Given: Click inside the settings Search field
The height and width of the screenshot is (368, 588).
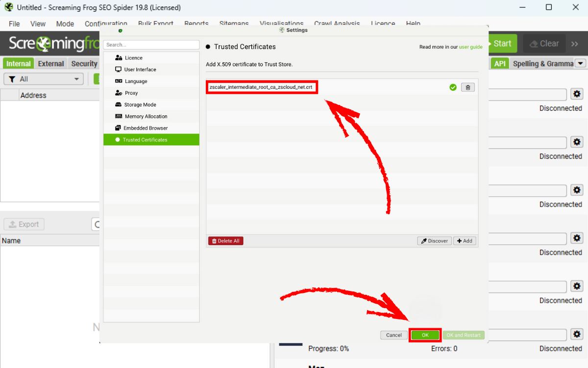Looking at the screenshot, I should (x=151, y=44).
